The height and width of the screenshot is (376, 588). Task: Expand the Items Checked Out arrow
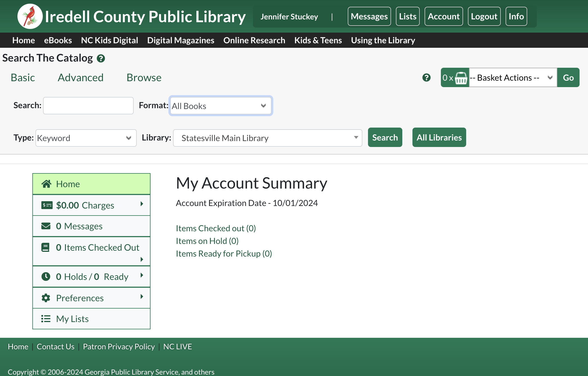coord(142,259)
